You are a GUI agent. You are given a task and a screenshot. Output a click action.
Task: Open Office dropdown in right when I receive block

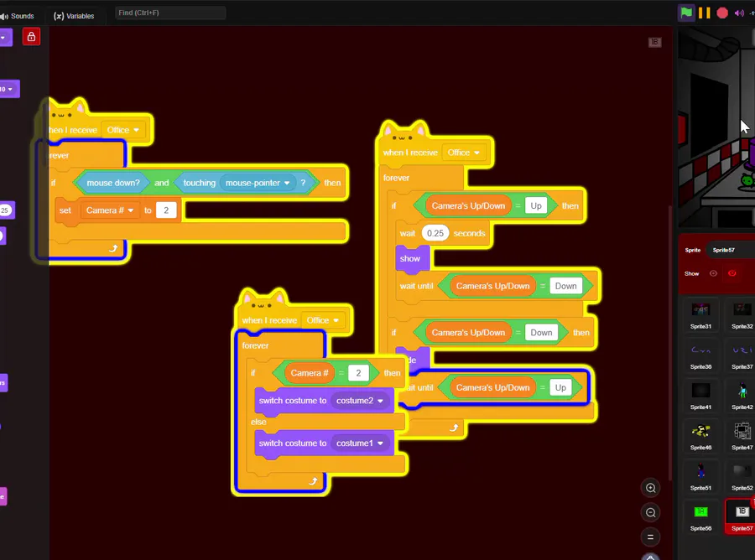click(x=463, y=153)
